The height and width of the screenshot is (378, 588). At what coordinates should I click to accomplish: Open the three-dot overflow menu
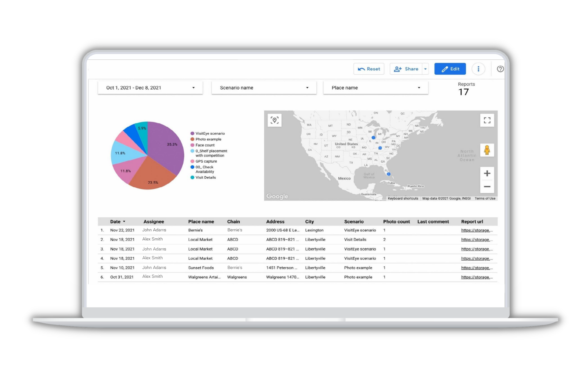(x=479, y=69)
